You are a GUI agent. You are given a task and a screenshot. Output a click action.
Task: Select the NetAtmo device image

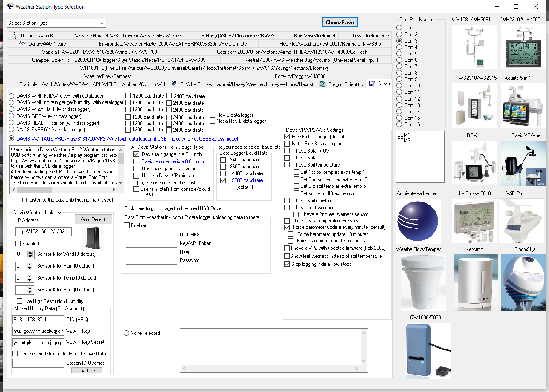click(476, 282)
